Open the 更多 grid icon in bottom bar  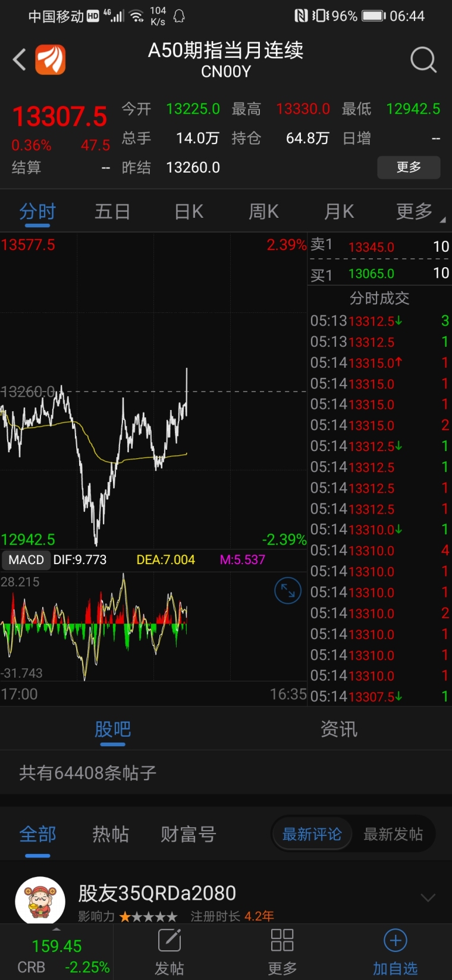(282, 941)
